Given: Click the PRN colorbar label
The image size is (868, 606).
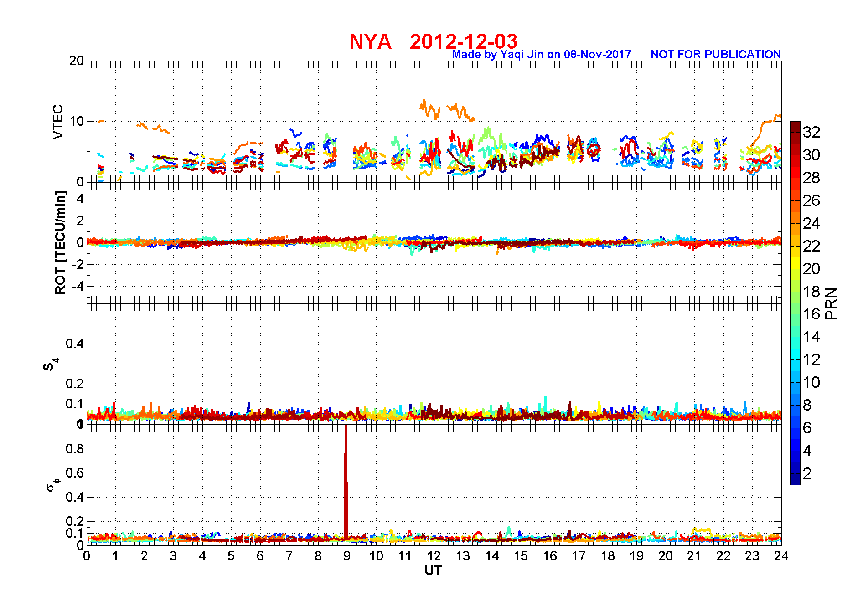Looking at the screenshot, I should [x=831, y=303].
